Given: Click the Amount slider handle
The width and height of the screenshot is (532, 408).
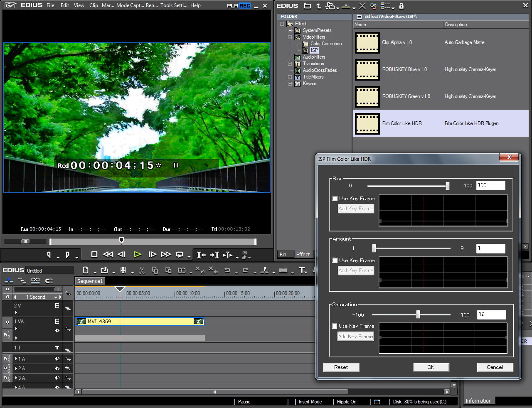Looking at the screenshot, I should pyautogui.click(x=374, y=248).
